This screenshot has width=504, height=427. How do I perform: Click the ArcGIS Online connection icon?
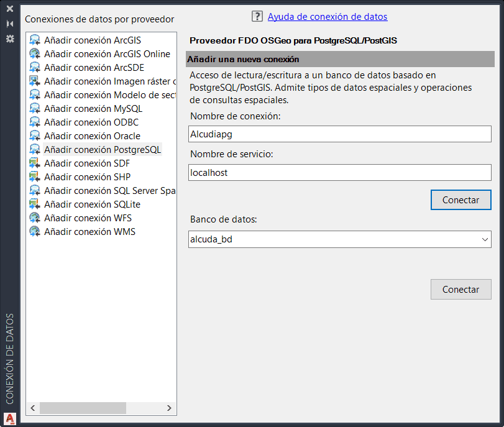click(35, 54)
